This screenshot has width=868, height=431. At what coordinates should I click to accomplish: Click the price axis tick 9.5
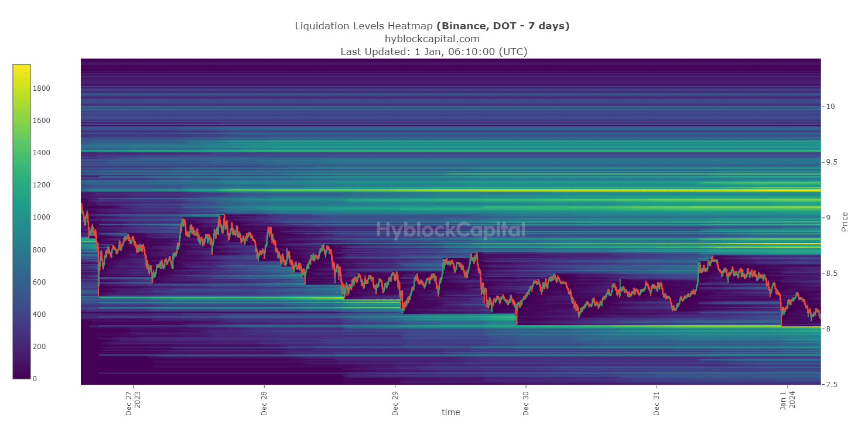pyautogui.click(x=831, y=162)
